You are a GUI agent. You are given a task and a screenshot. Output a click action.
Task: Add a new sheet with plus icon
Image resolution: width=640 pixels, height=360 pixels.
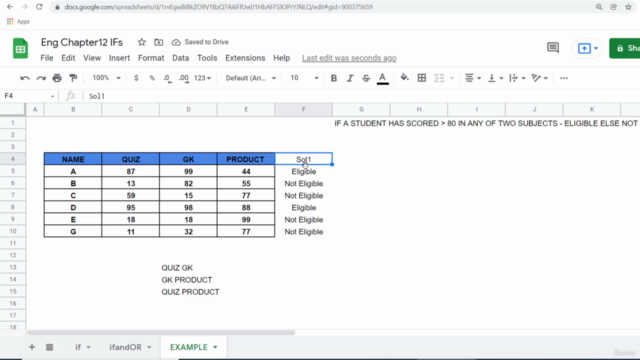[x=32, y=347]
